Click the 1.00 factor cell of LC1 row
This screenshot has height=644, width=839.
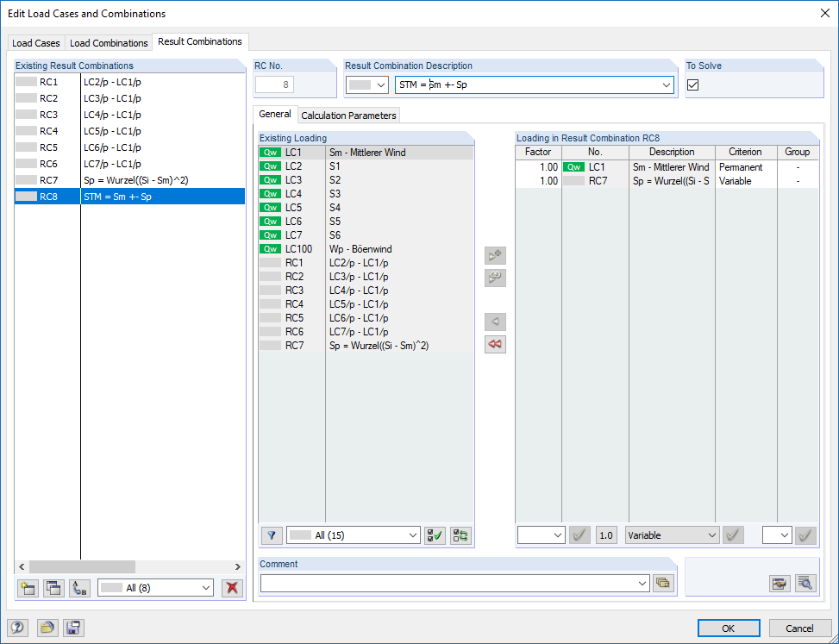[538, 167]
